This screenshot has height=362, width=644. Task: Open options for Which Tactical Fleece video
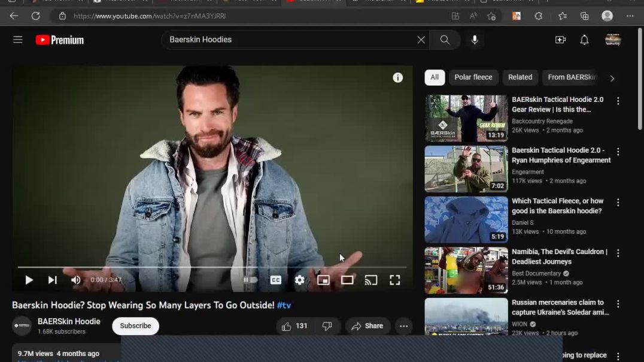pyautogui.click(x=618, y=202)
